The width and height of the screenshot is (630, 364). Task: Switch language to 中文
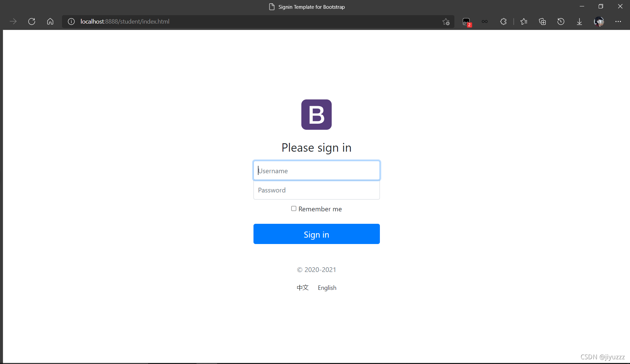(x=303, y=287)
